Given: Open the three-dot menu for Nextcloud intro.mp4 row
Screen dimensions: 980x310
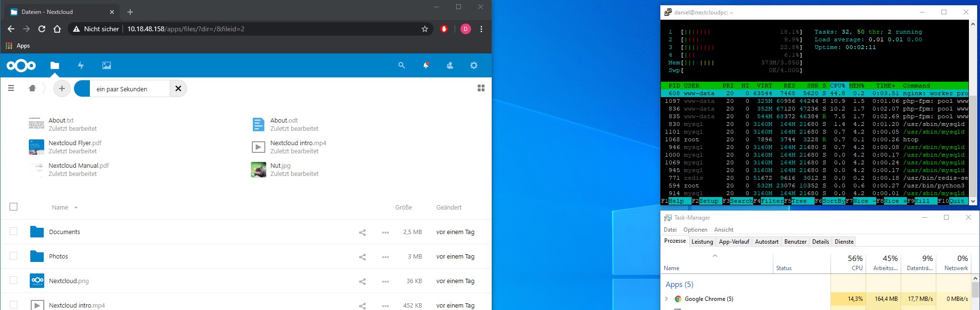Looking at the screenshot, I should click(x=385, y=306).
